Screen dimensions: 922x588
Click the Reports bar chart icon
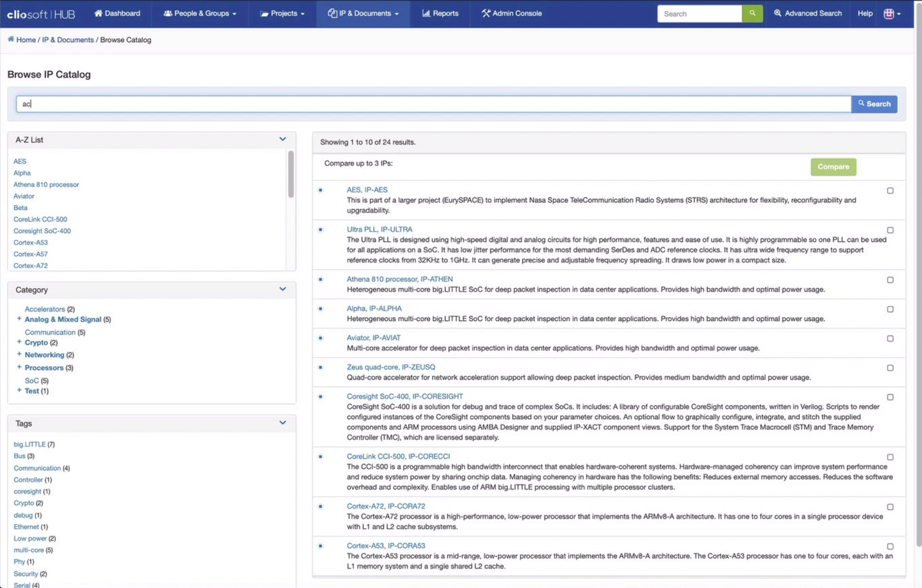click(x=426, y=13)
